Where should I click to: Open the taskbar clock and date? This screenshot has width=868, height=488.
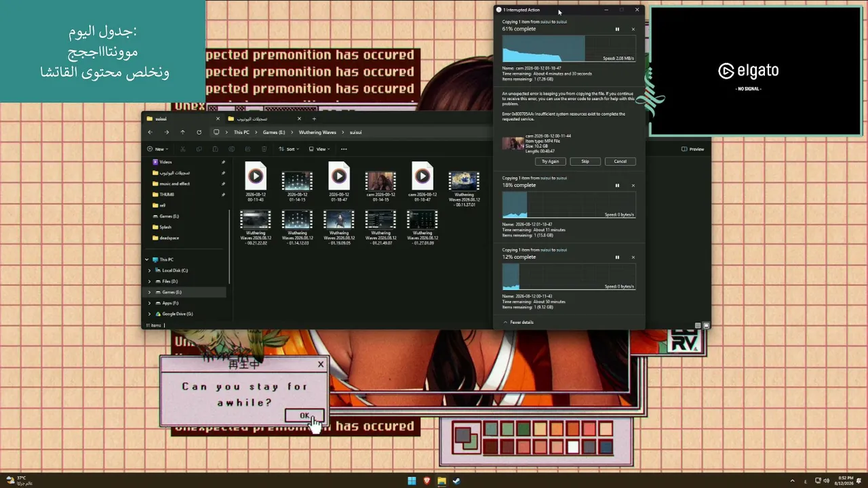click(846, 481)
